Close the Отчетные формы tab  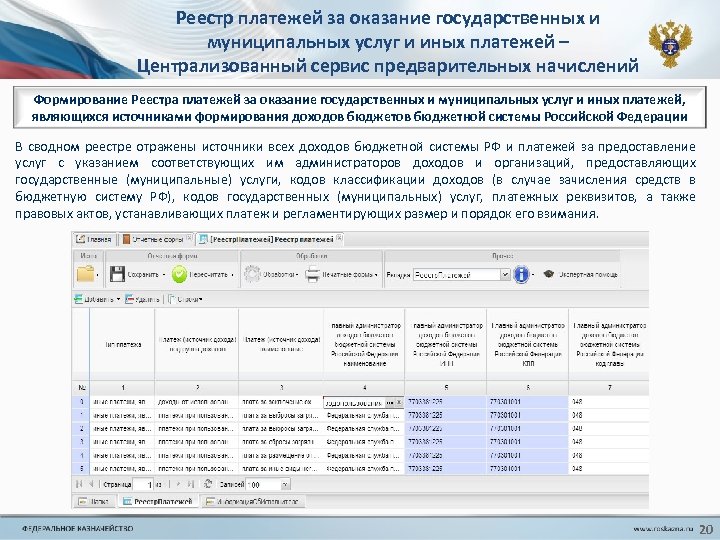[x=189, y=238]
